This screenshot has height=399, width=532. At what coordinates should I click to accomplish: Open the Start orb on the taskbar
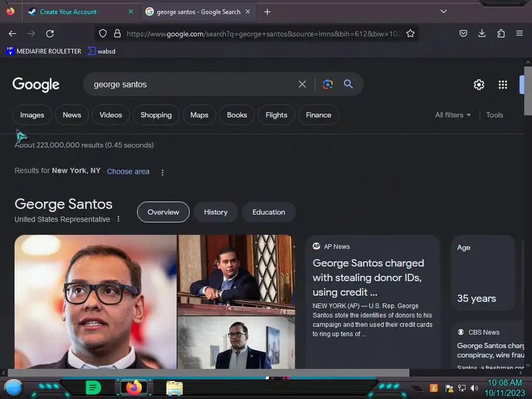click(14, 388)
